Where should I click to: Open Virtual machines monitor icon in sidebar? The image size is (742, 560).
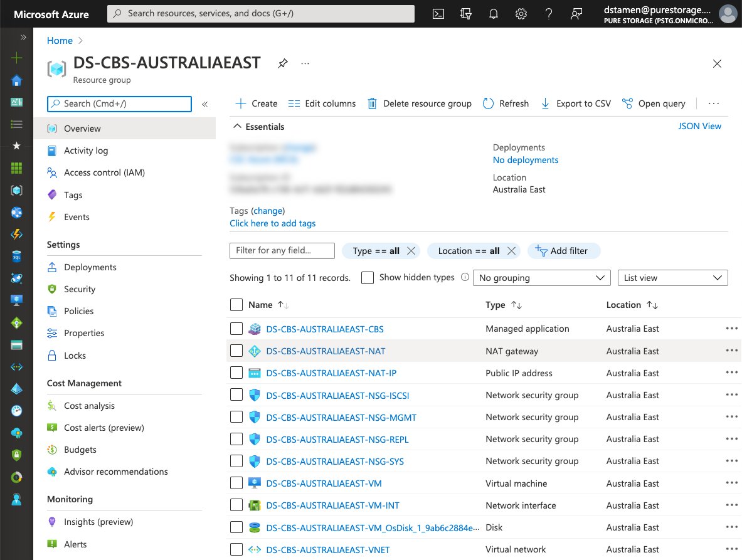point(16,300)
